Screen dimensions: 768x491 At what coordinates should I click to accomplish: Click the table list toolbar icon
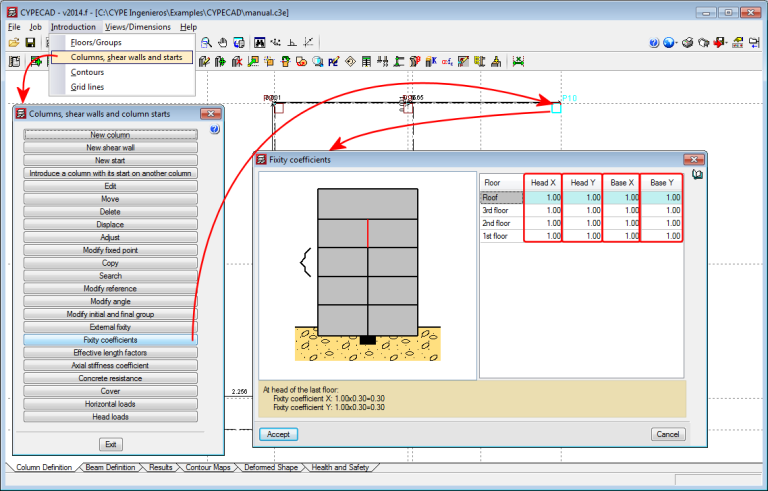[366, 61]
